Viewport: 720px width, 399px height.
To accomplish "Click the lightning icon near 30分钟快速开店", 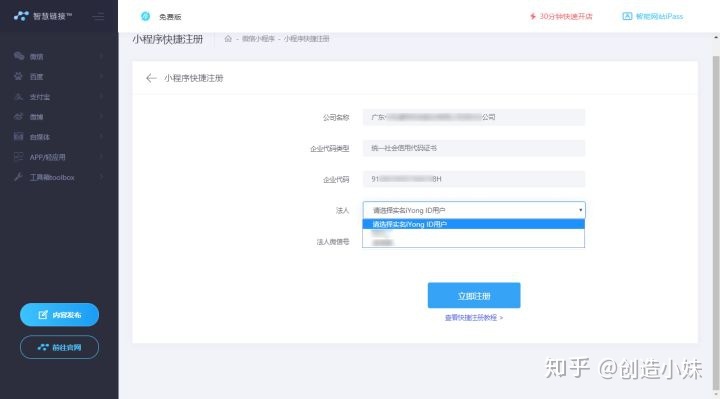I will tap(533, 16).
